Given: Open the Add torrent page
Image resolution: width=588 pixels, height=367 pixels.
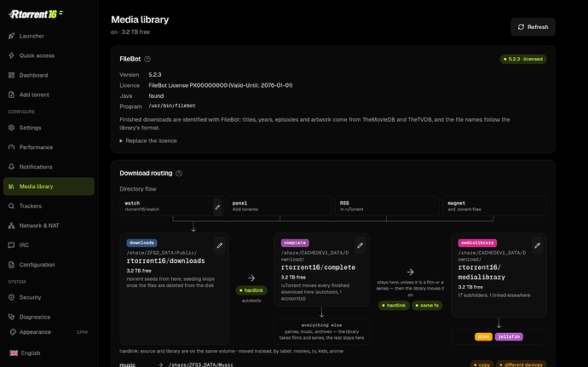Looking at the screenshot, I should tap(49, 95).
